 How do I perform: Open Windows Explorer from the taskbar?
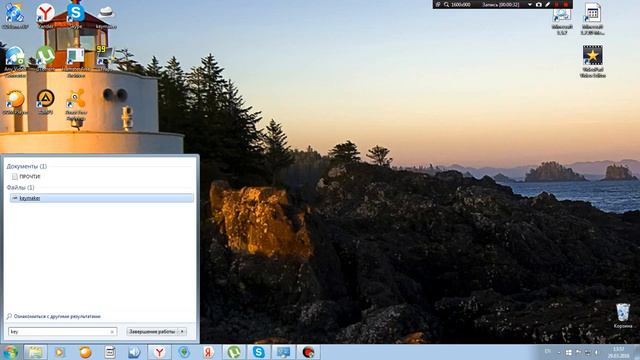pos(36,352)
